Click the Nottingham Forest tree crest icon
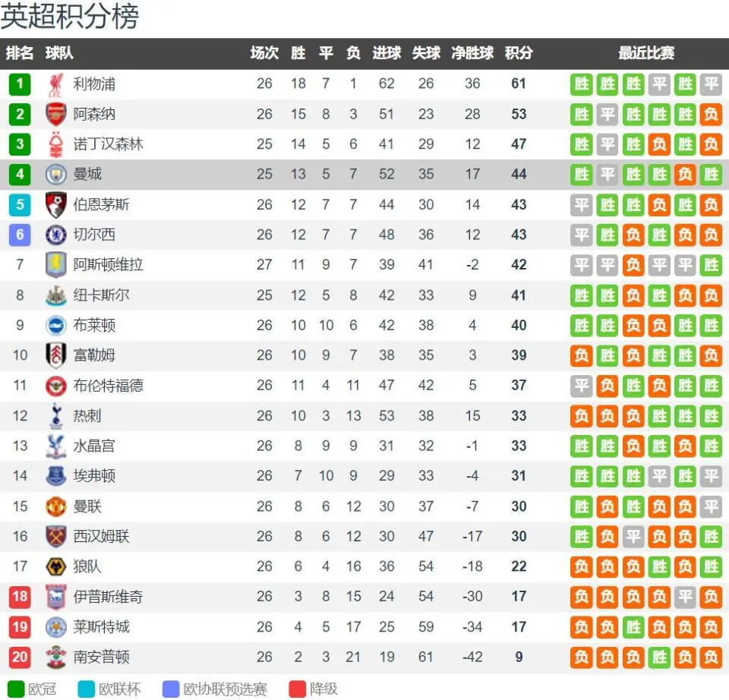The width and height of the screenshot is (729, 700). tap(55, 144)
